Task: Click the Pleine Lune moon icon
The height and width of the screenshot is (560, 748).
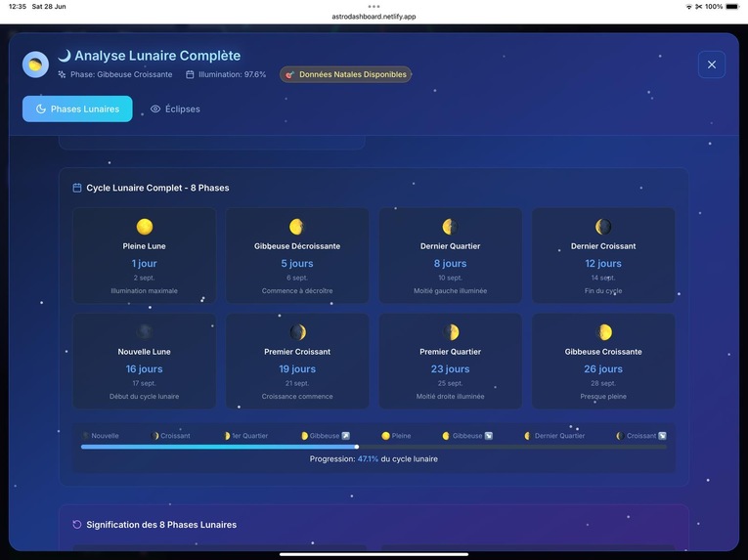Action: pos(144,227)
